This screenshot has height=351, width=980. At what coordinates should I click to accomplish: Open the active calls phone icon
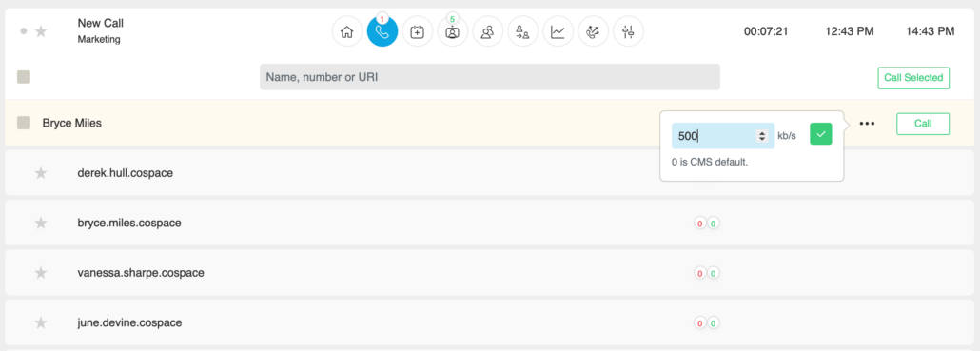[382, 31]
